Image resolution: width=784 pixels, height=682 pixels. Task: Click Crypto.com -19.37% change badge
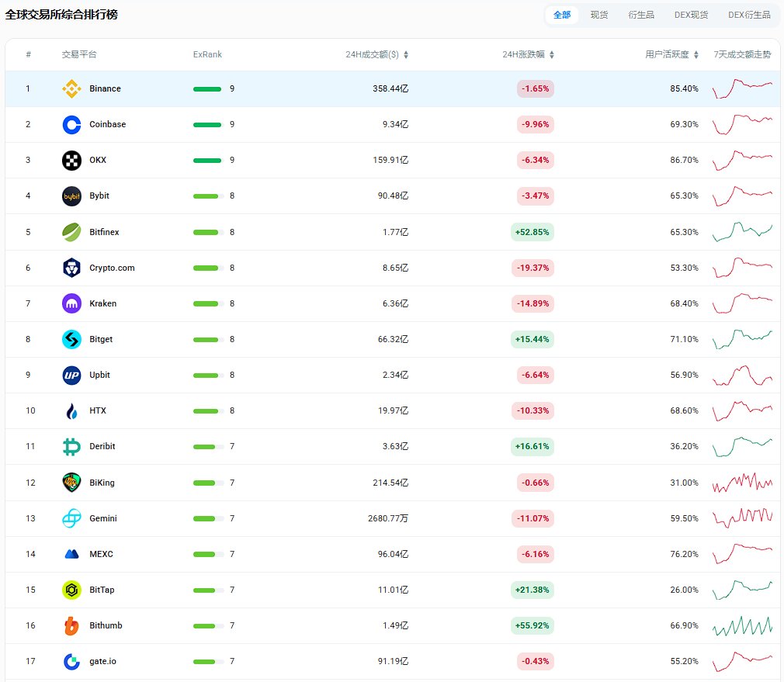point(532,268)
